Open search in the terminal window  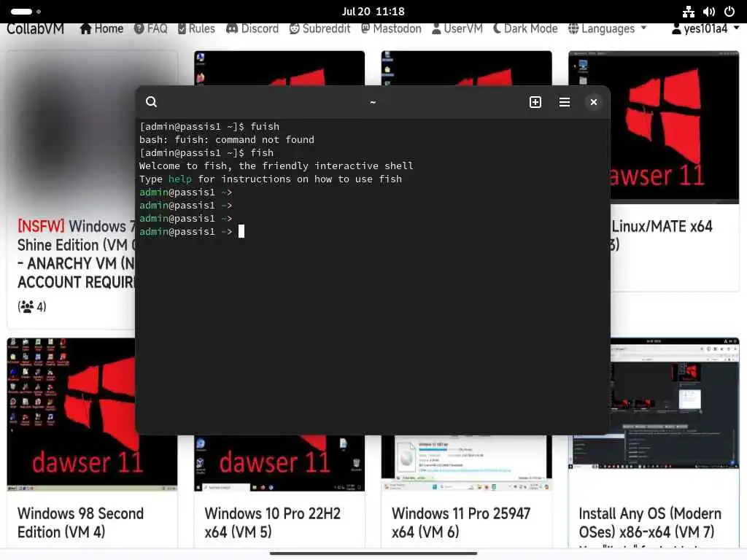(x=151, y=102)
